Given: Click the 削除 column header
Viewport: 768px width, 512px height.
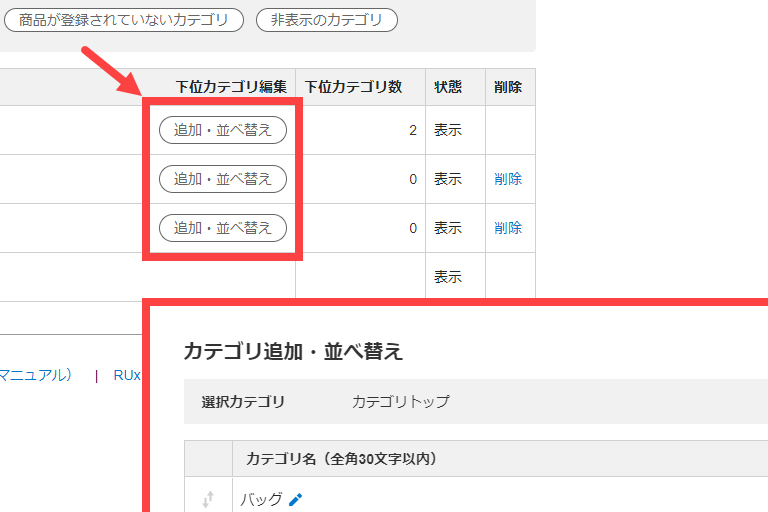Looking at the screenshot, I should (x=508, y=87).
